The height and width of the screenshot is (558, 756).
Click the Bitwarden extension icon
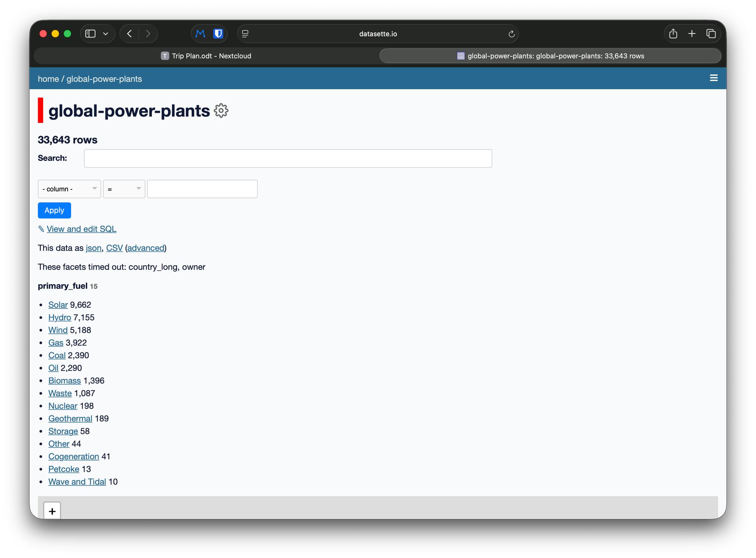tap(218, 34)
